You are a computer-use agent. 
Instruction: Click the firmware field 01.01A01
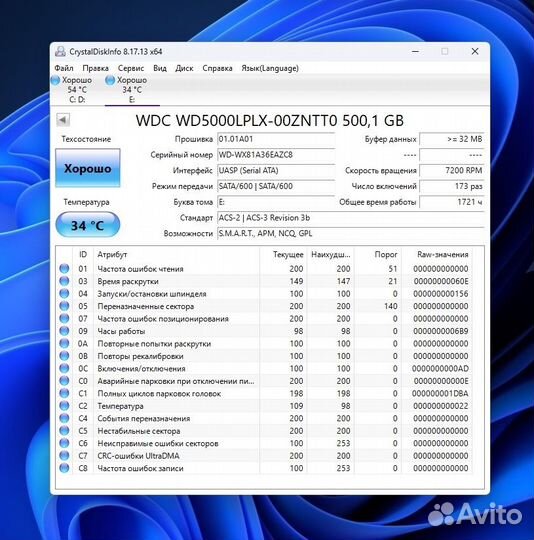tap(276, 139)
